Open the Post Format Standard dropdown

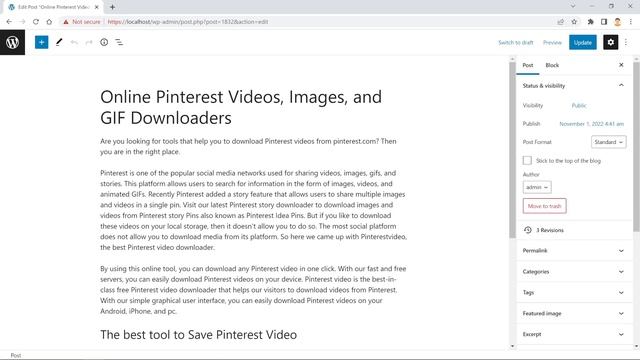pyautogui.click(x=609, y=142)
